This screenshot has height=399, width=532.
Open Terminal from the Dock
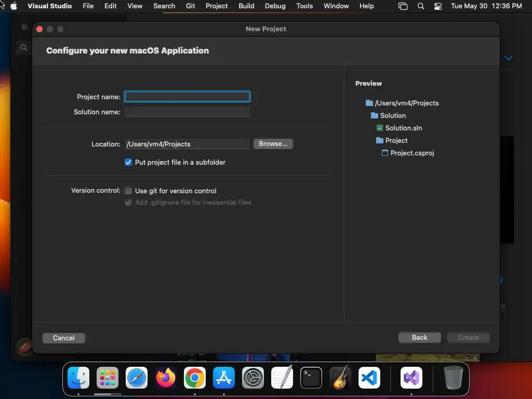point(311,378)
